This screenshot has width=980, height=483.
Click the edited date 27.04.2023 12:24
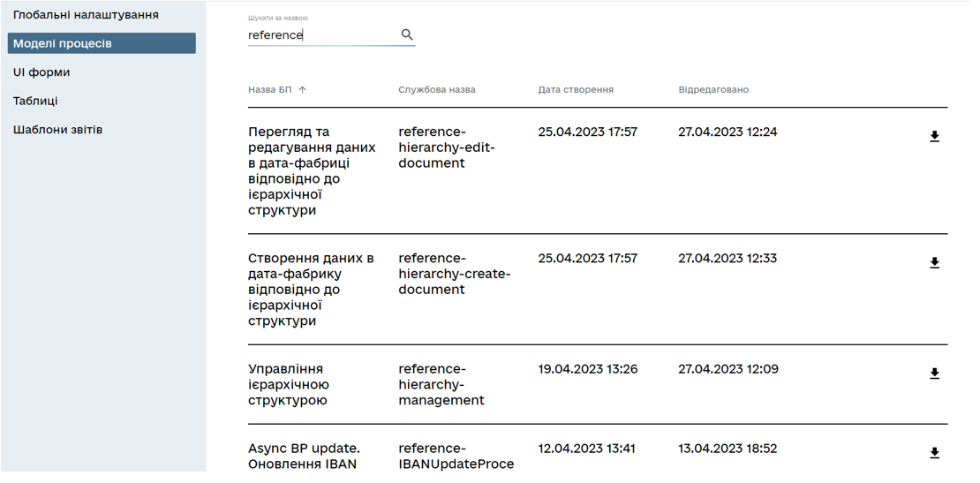[x=727, y=132]
